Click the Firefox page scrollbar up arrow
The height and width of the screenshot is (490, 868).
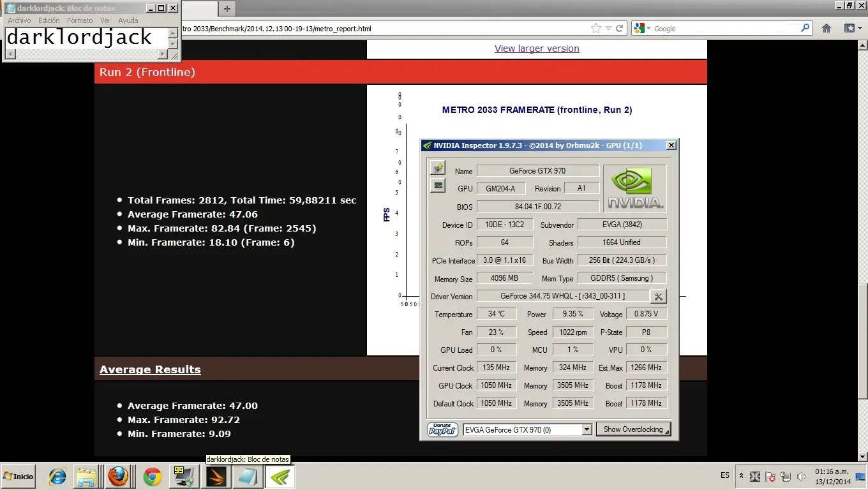click(862, 45)
